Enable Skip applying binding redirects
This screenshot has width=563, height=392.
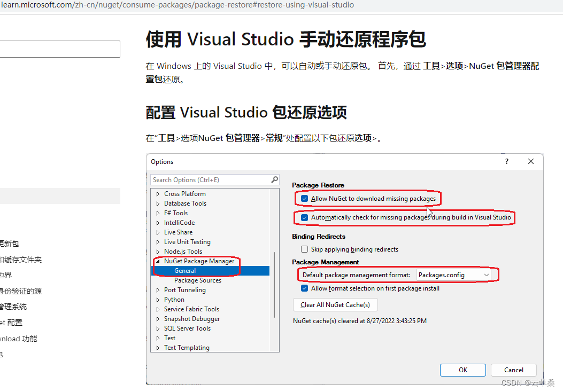(304, 249)
